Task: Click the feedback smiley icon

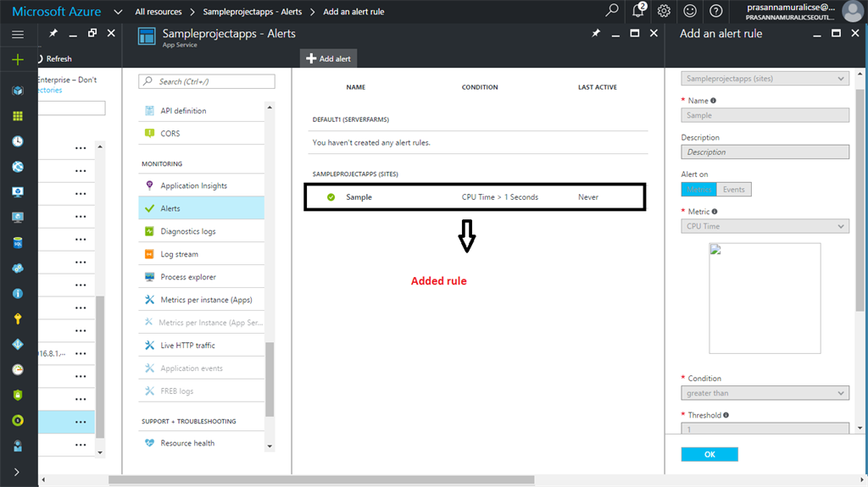Action: [690, 10]
